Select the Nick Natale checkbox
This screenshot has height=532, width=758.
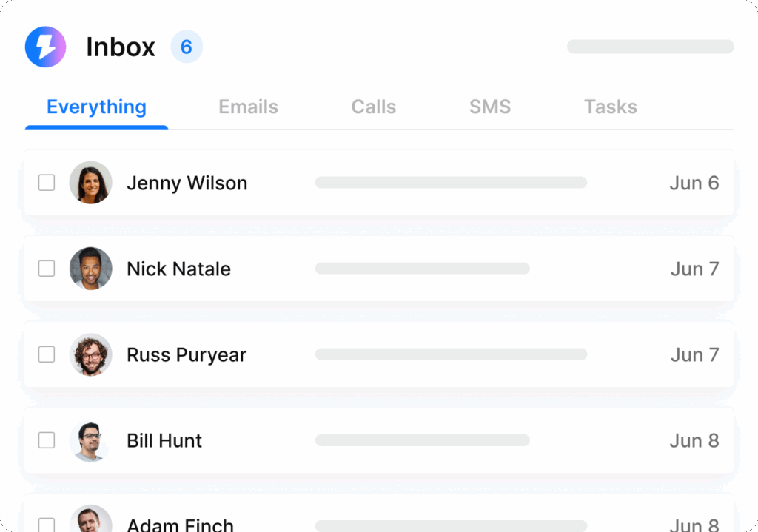pos(47,269)
